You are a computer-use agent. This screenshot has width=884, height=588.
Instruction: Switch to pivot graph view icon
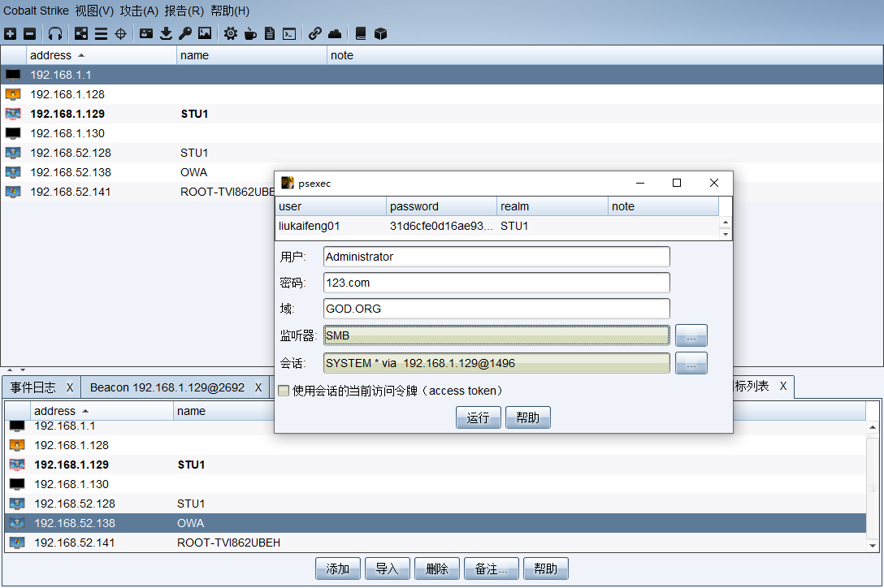[x=81, y=34]
